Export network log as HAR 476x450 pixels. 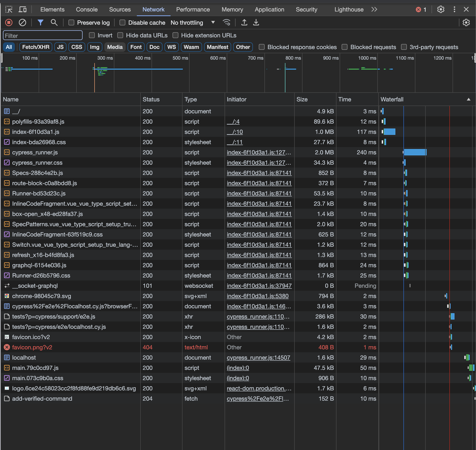256,22
